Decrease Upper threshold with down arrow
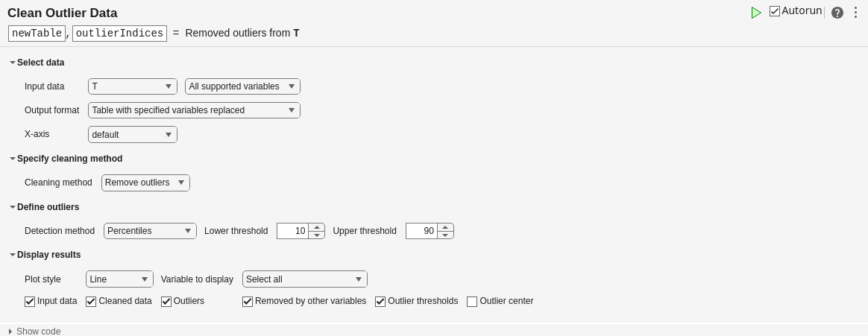This screenshot has height=336, width=868. coord(445,235)
